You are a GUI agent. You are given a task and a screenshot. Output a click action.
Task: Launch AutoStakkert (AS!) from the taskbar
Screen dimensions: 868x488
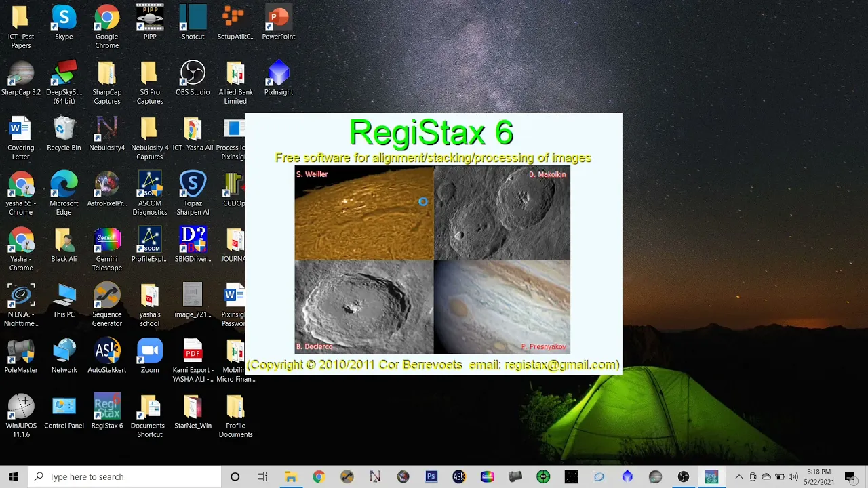click(458, 476)
